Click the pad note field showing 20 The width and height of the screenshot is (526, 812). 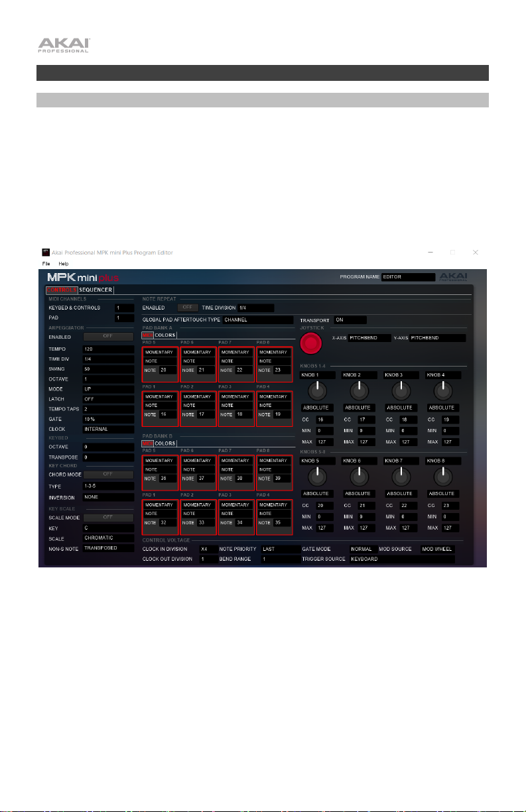pyautogui.click(x=166, y=370)
